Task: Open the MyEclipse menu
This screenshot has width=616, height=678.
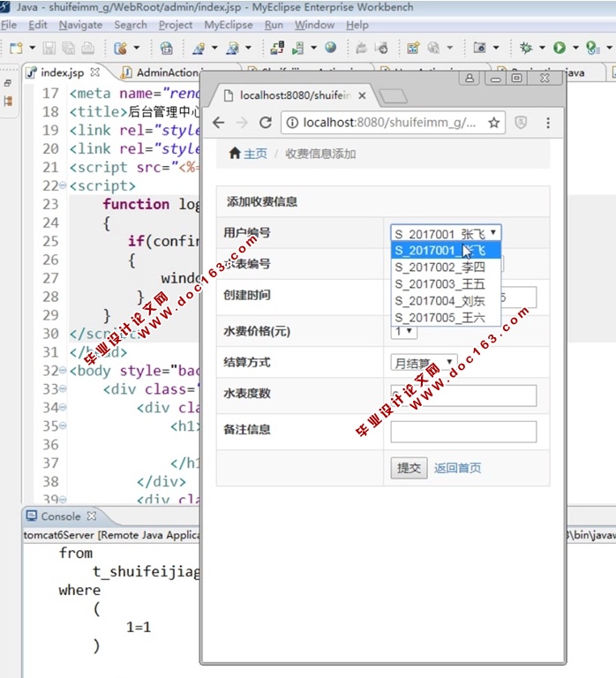Action: pos(229,25)
